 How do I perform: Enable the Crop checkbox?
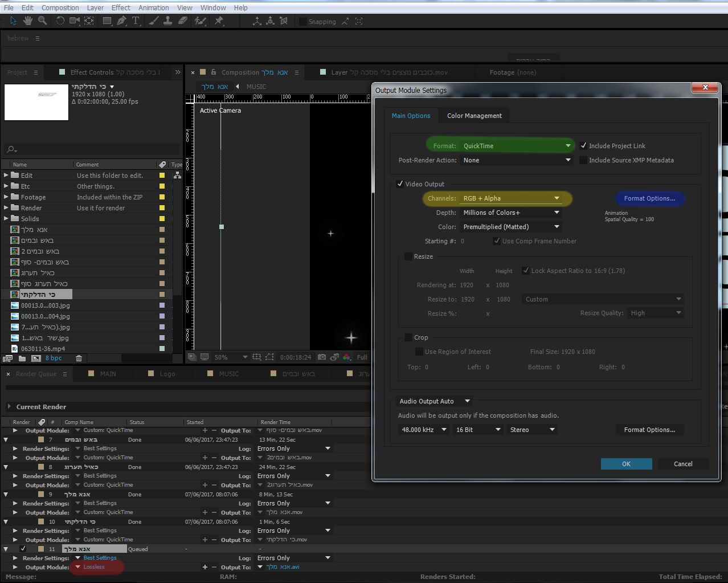coord(408,337)
